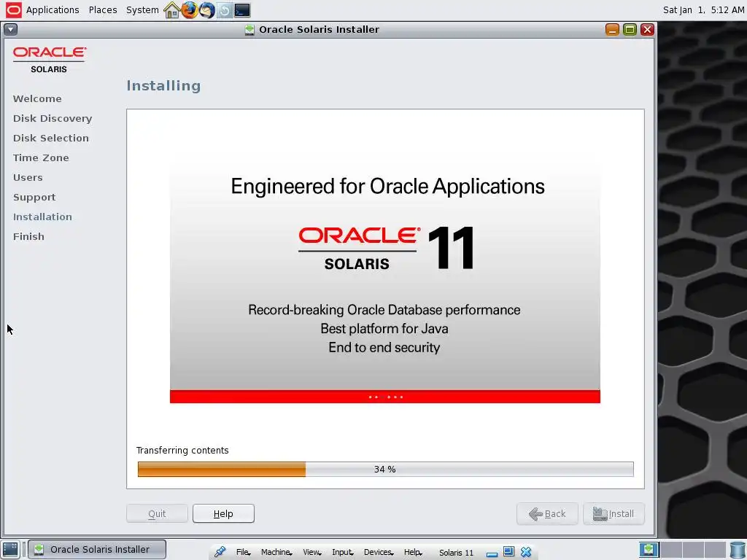Viewport: 747px width, 560px height.
Task: Close the Oracle Solaris Installer window
Action: point(647,29)
